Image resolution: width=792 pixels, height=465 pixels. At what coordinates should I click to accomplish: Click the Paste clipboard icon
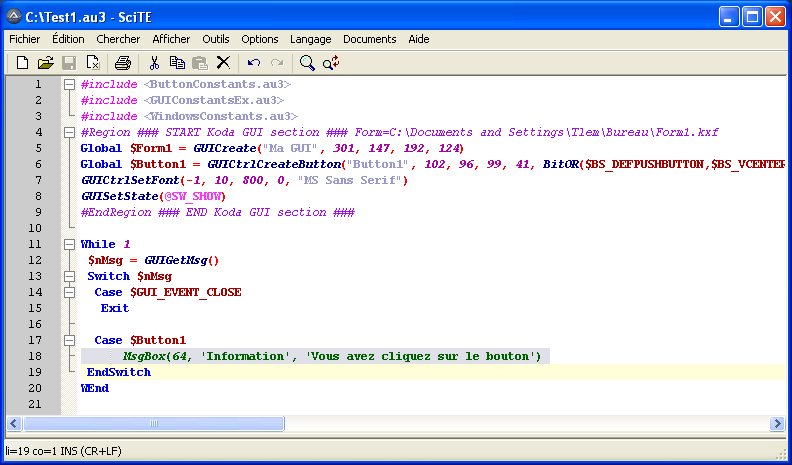(200, 63)
